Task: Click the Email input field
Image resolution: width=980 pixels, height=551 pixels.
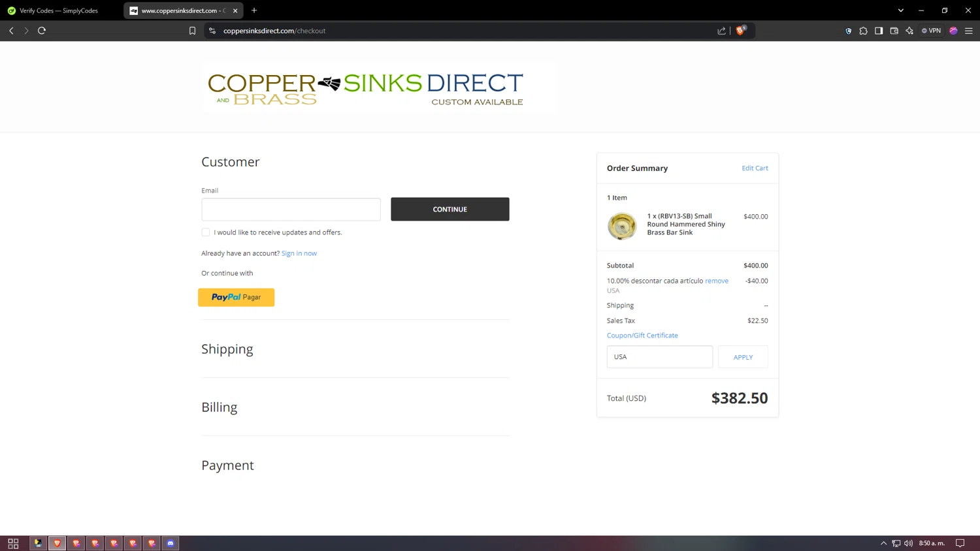Action: pyautogui.click(x=291, y=210)
